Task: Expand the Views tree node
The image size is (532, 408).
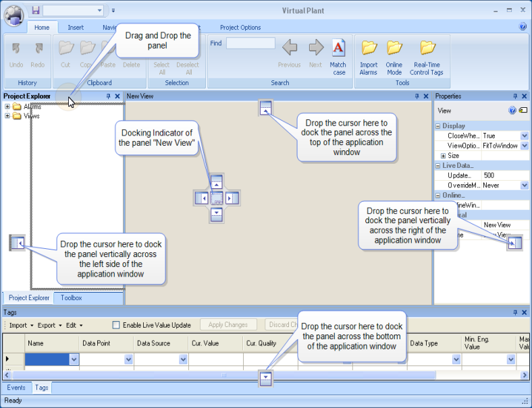Action: click(7, 116)
